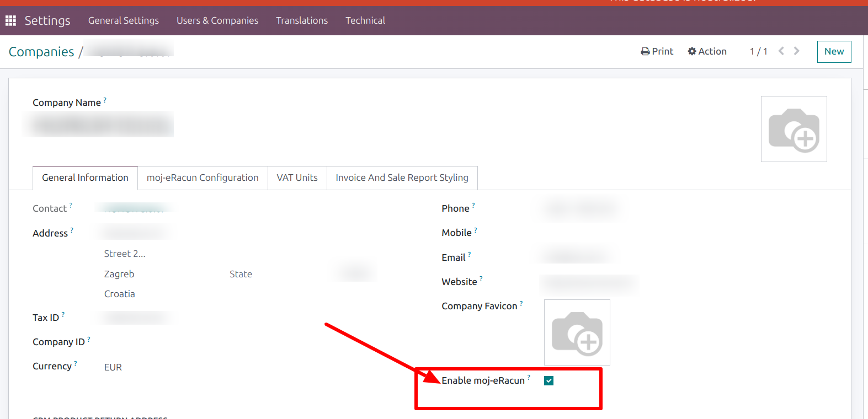
Task: Upload Company Favicon camera placeholder
Action: click(x=577, y=332)
